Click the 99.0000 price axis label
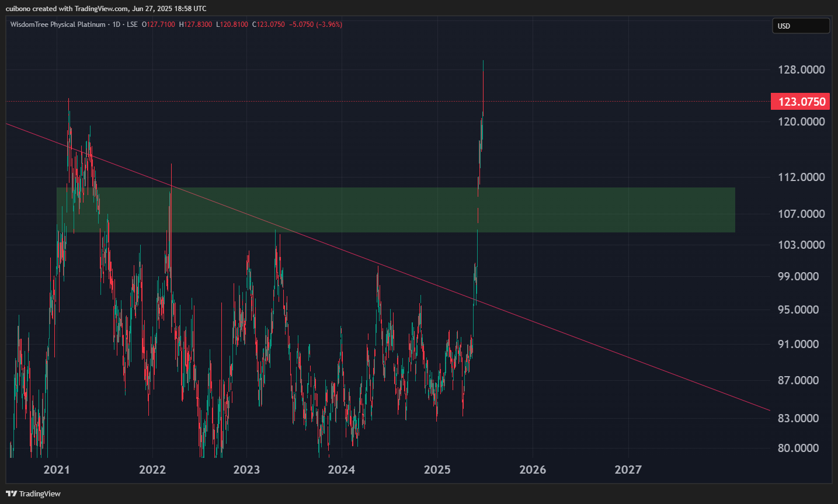This screenshot has height=504, width=838. point(798,276)
